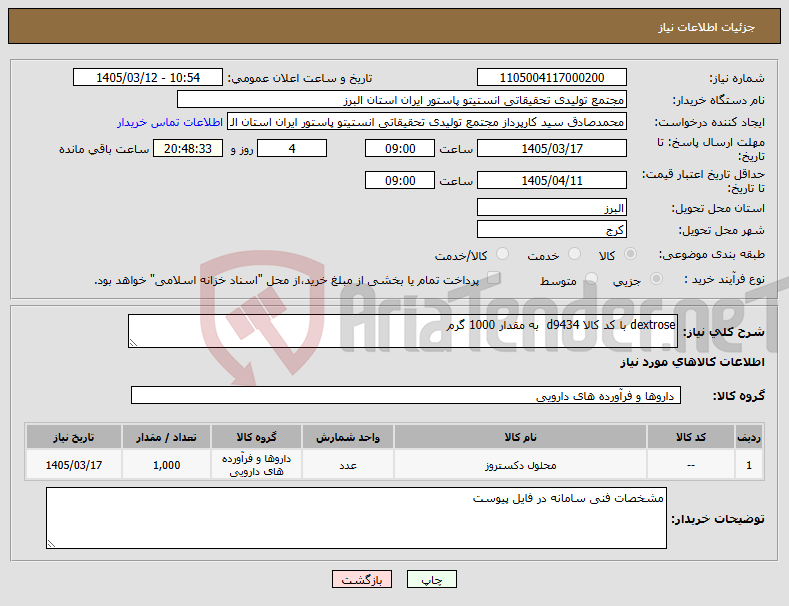Select the کالا/خدمت radio button

point(502,254)
